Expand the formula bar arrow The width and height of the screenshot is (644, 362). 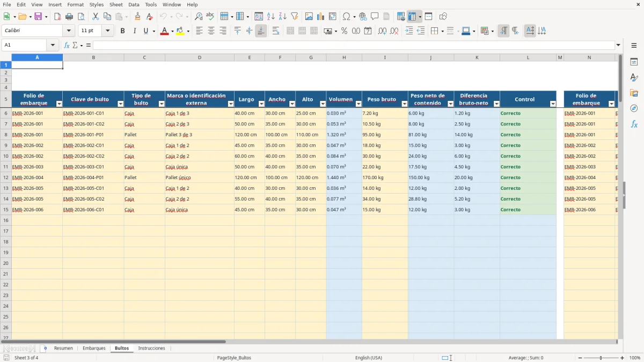coord(618,45)
